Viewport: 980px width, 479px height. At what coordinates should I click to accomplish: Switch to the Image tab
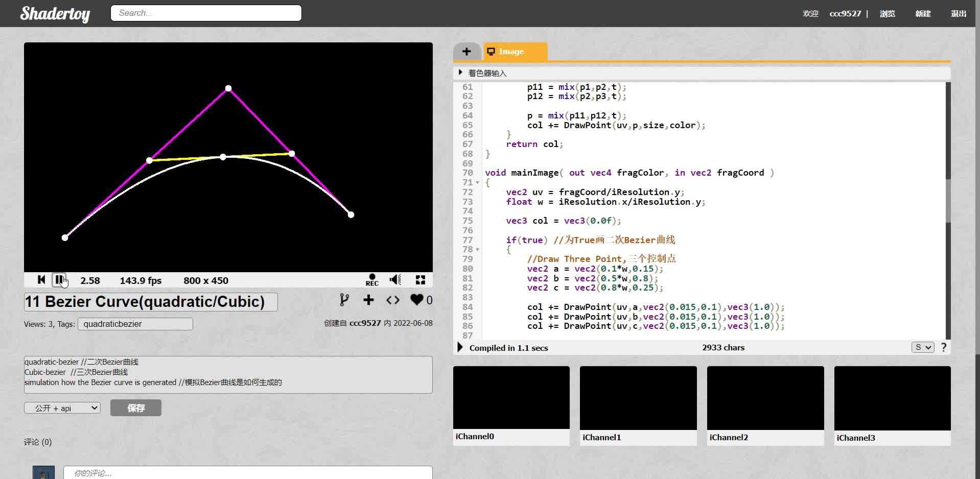pos(515,52)
